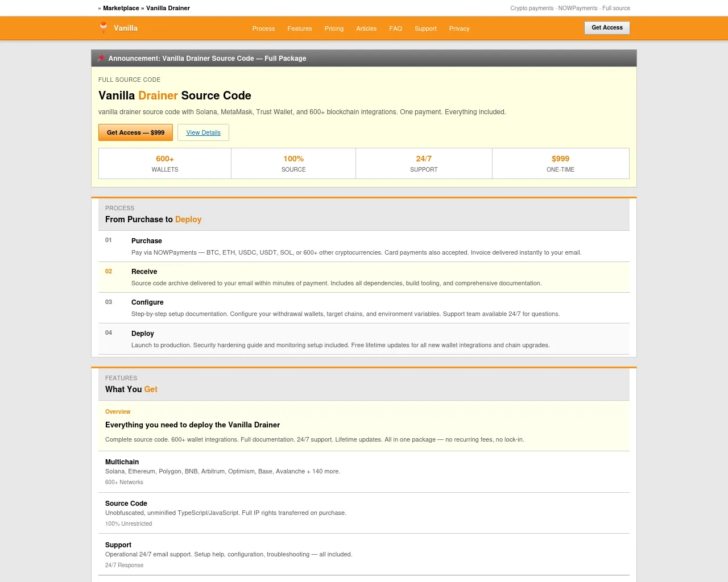Click step 04 "Deploy" title
Screen dimensions: 728x582
pyautogui.click(x=143, y=334)
